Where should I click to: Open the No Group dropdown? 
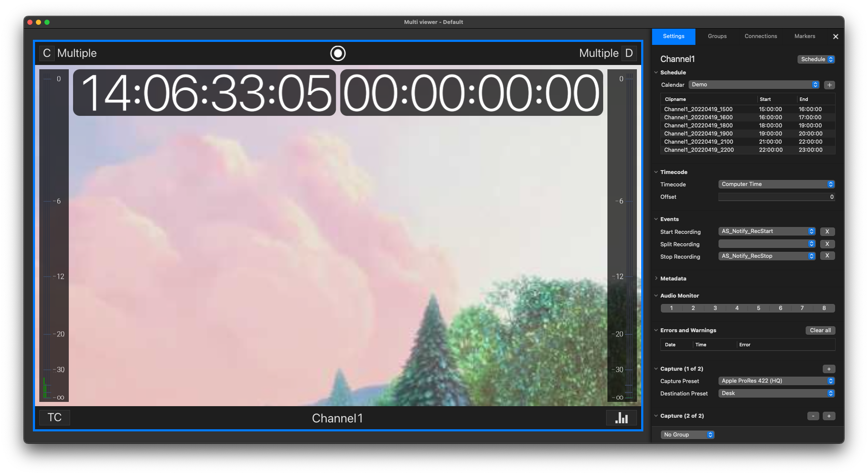pos(687,435)
